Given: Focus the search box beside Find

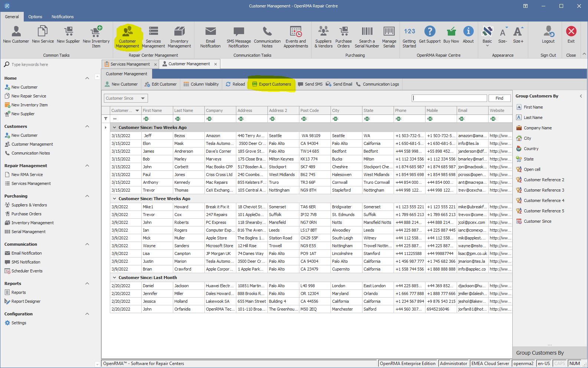Looking at the screenshot, I should pos(449,98).
